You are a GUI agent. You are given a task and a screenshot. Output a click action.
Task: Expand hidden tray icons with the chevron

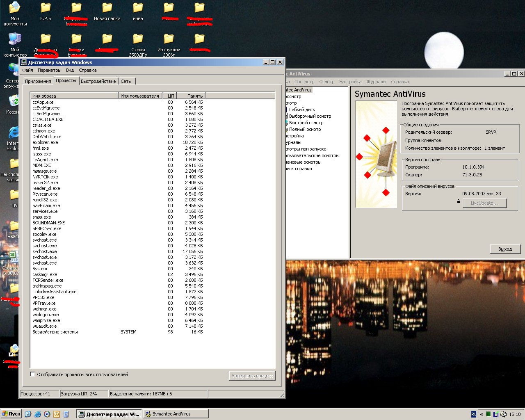(482, 414)
